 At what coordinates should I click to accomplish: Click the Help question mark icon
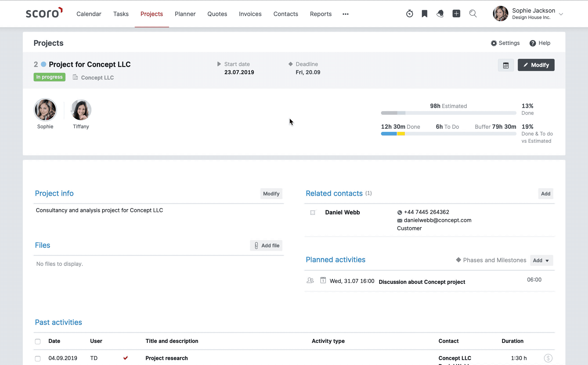532,43
